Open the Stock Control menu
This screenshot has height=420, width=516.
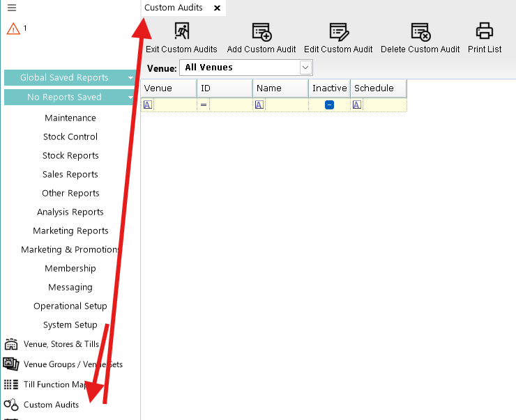(70, 137)
